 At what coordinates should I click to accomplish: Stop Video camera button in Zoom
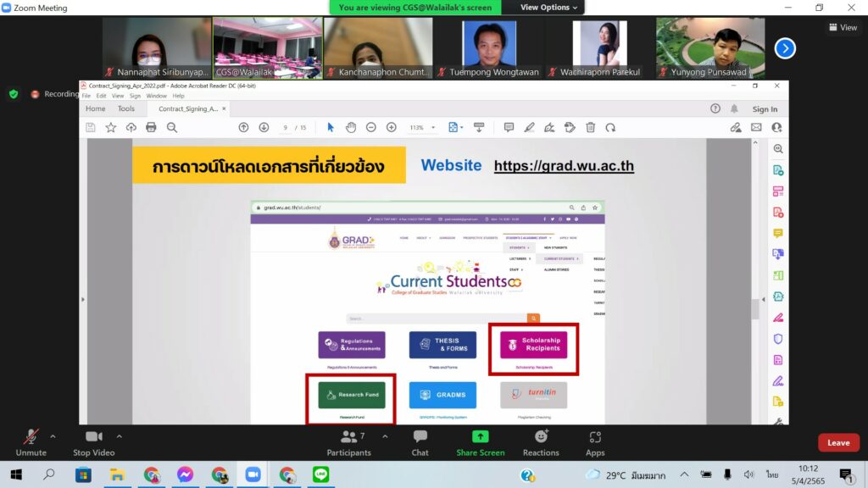(x=93, y=442)
